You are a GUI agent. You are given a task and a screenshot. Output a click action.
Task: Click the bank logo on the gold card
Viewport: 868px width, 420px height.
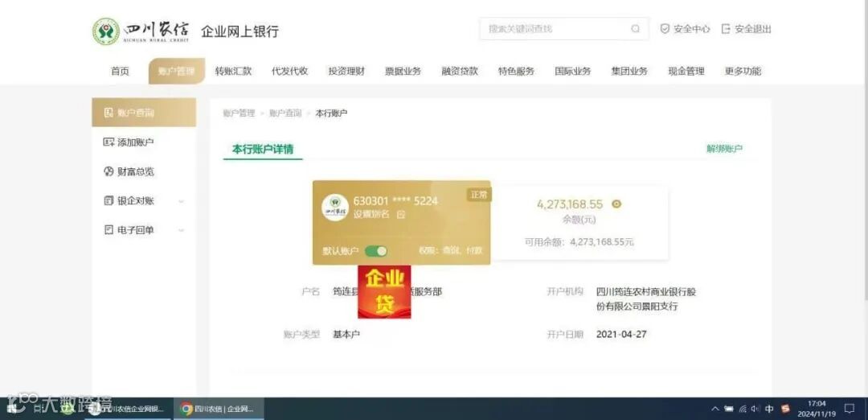335,208
